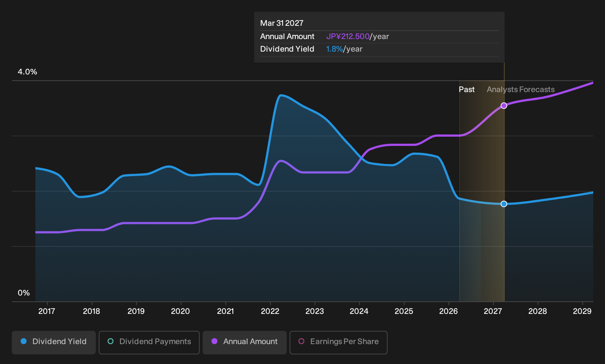
Task: Click the blue Dividend Yield legend dot
Action: click(x=24, y=342)
